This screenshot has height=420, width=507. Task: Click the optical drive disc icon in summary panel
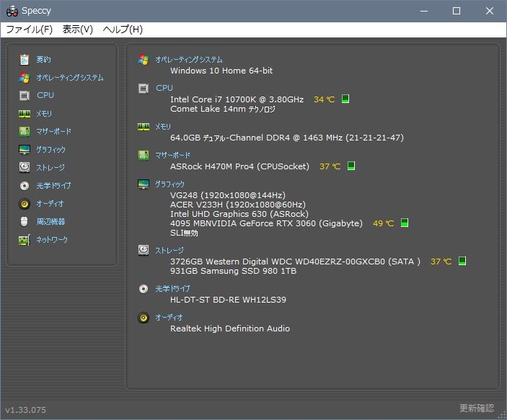point(144,289)
